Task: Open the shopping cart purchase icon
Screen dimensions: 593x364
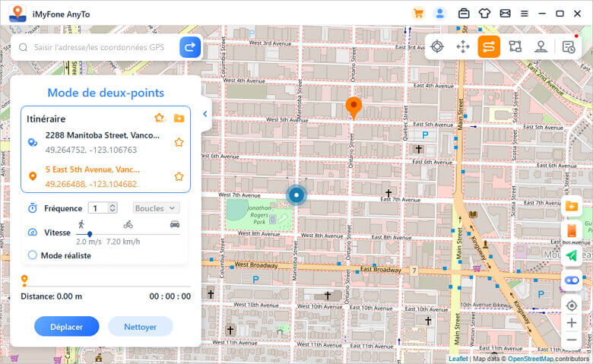Action: click(x=418, y=14)
